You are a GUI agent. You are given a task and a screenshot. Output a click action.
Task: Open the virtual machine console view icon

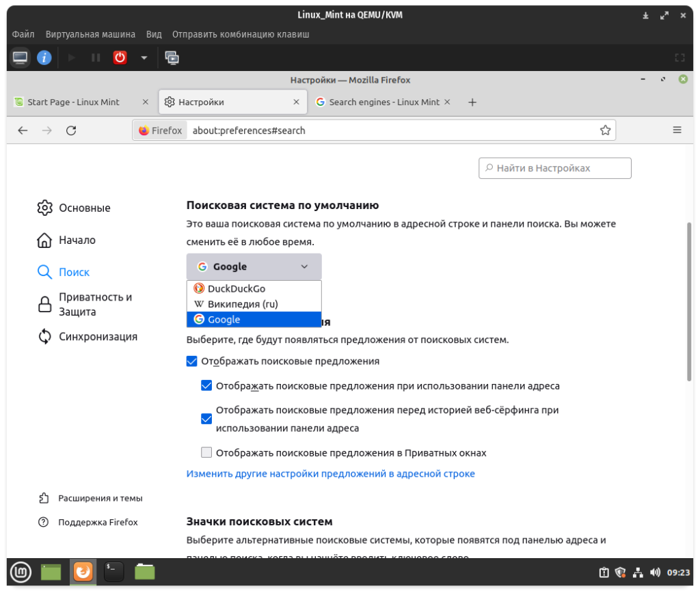tap(20, 58)
